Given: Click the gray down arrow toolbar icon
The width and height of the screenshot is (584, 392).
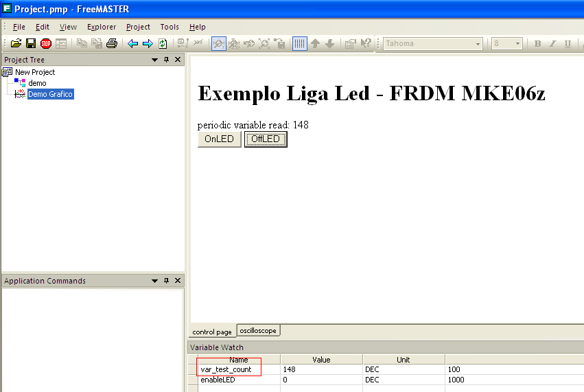Looking at the screenshot, I should click(x=330, y=44).
